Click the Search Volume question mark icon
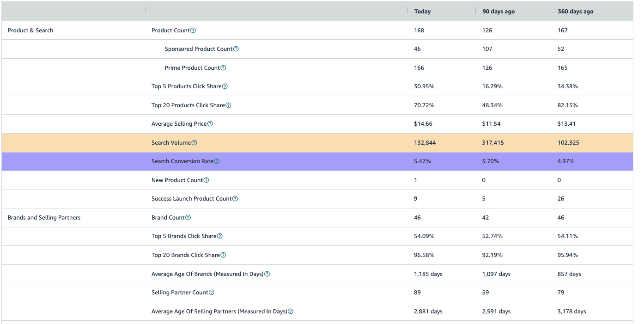 (x=194, y=143)
